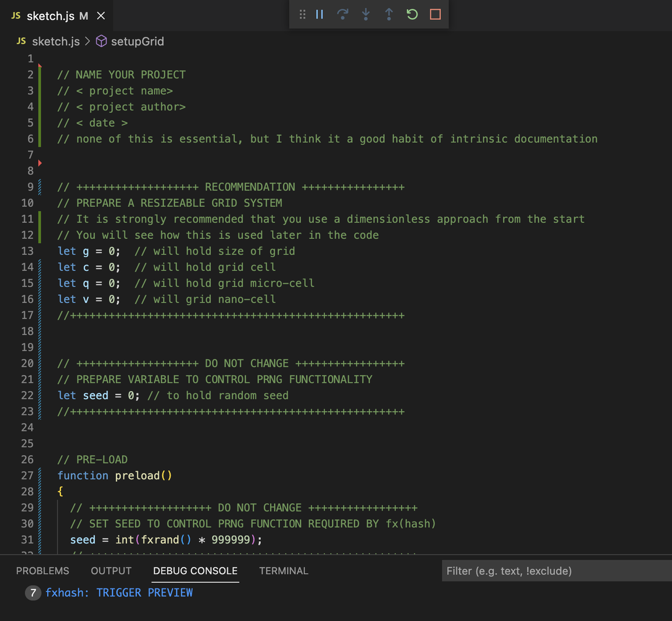Viewport: 672px width, 621px height.
Task: Open the setupGrid breadcrumb symbol
Action: 137,41
